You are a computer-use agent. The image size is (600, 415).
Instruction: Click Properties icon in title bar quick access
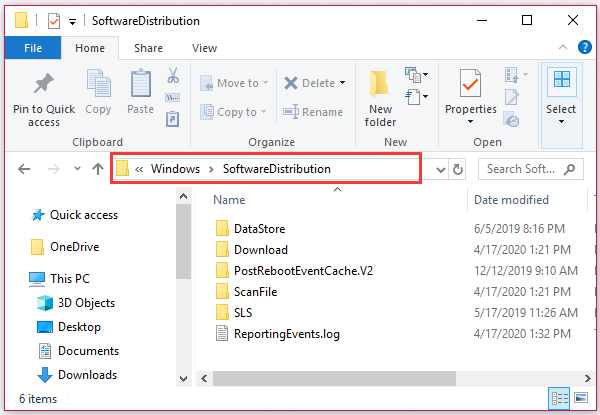coord(54,21)
